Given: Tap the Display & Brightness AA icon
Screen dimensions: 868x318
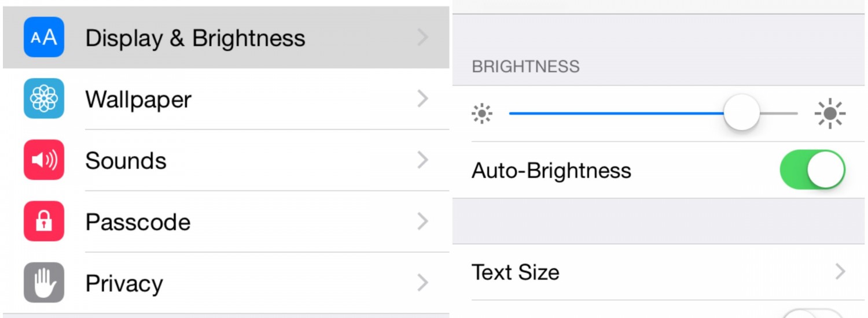Looking at the screenshot, I should click(x=44, y=38).
